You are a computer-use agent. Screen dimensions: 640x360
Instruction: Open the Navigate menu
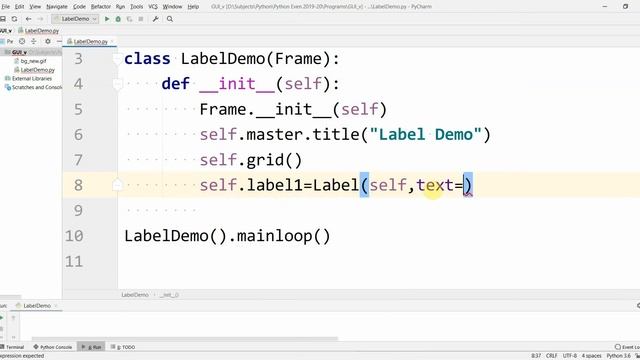point(57,7)
